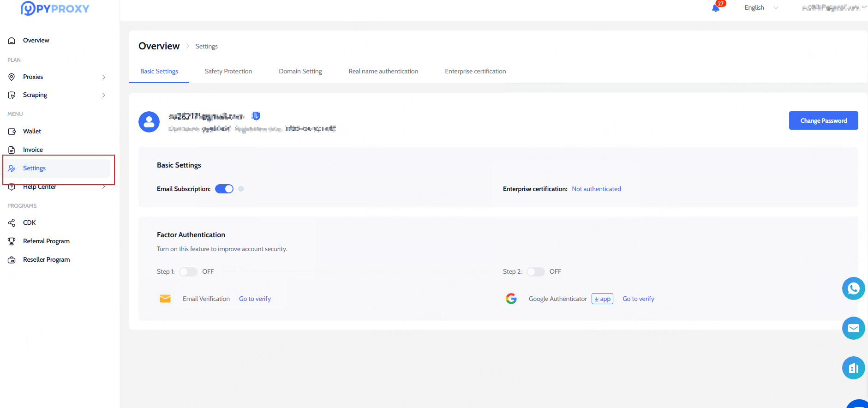Open the floating enterprise building icon

853,368
